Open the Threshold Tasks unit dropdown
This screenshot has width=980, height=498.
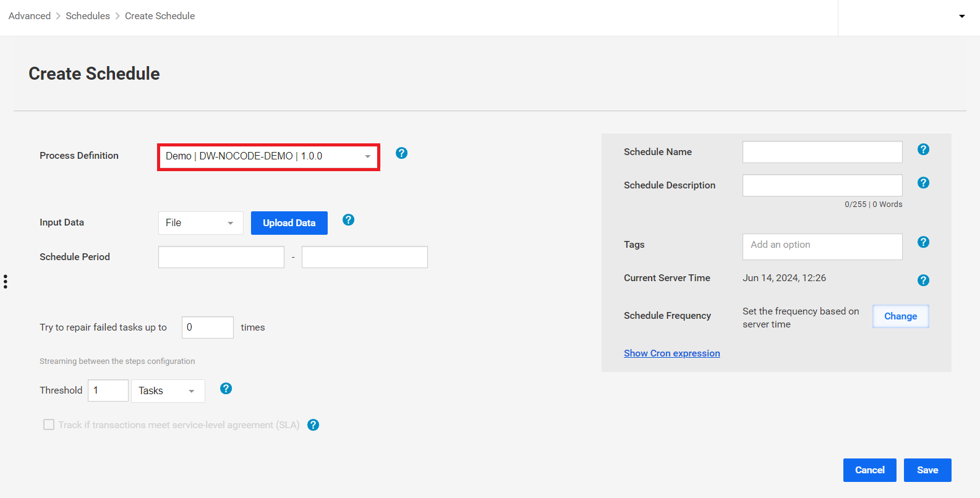pyautogui.click(x=168, y=391)
